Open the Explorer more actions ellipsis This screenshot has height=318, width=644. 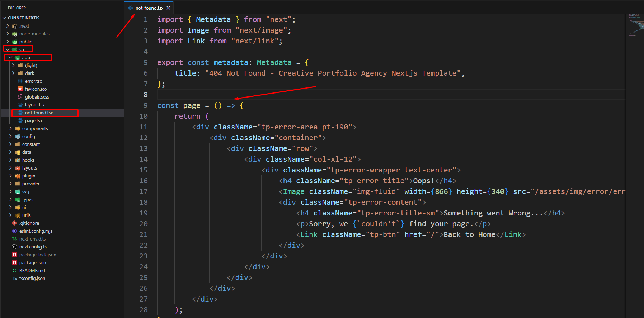116,8
